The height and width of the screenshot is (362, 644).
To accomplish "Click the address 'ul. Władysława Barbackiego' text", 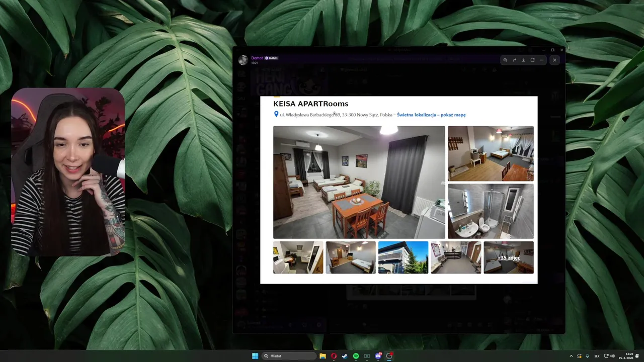I will (x=307, y=115).
